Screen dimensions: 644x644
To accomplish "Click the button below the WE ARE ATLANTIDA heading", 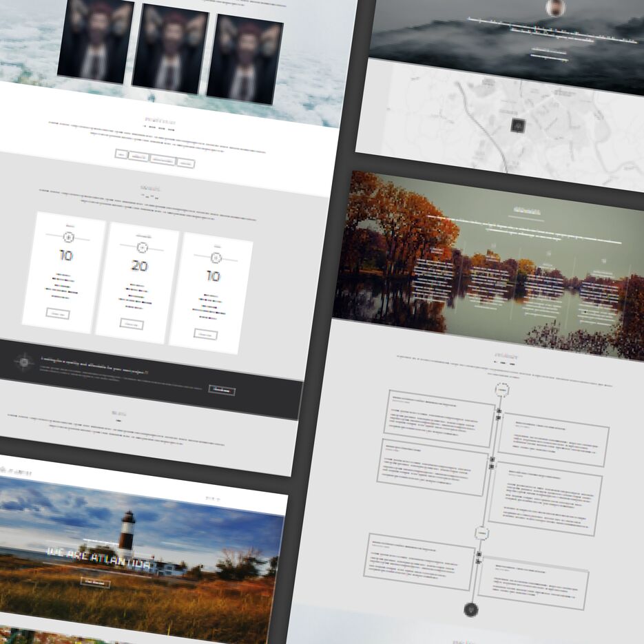I will [x=95, y=583].
